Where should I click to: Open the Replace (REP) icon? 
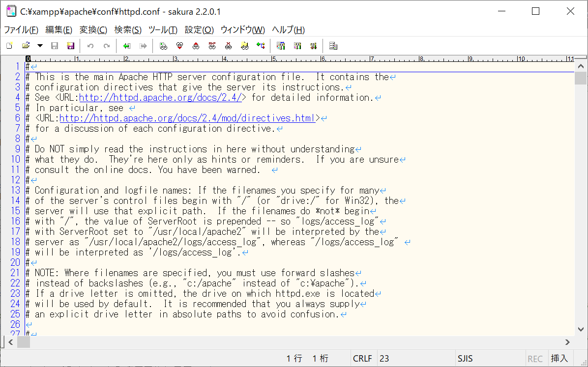coord(212,46)
